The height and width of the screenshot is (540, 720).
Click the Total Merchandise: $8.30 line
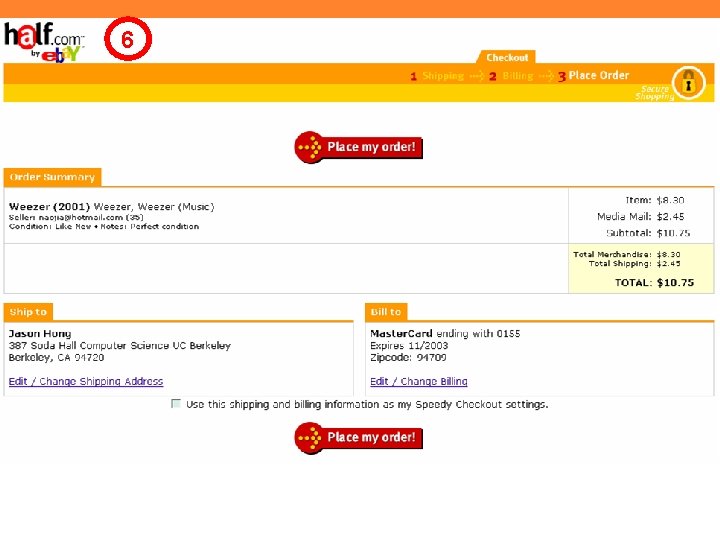tap(627, 254)
